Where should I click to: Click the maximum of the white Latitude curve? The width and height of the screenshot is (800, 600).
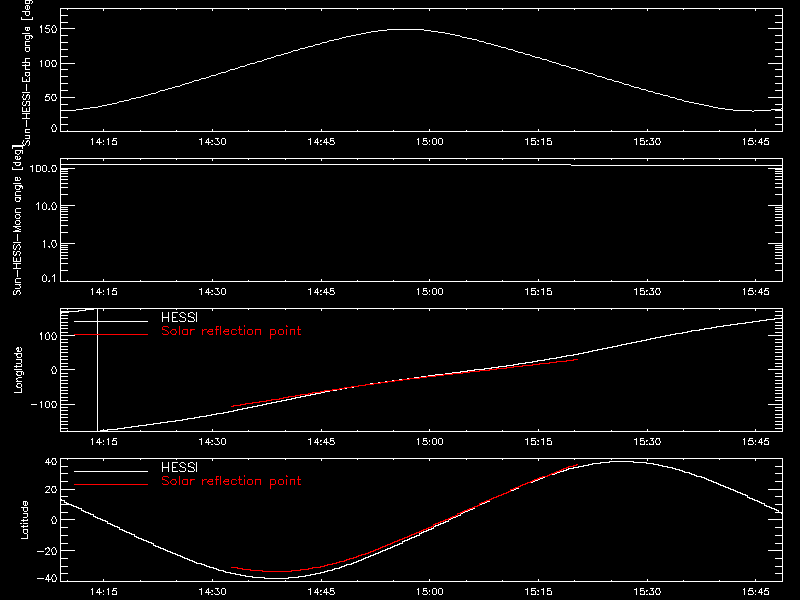tap(622, 462)
